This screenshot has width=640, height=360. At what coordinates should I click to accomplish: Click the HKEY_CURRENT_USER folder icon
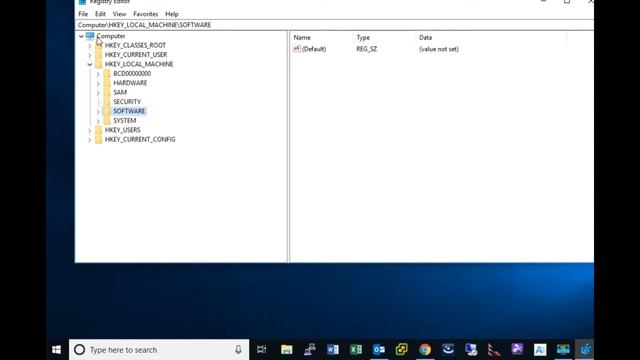[x=99, y=55]
